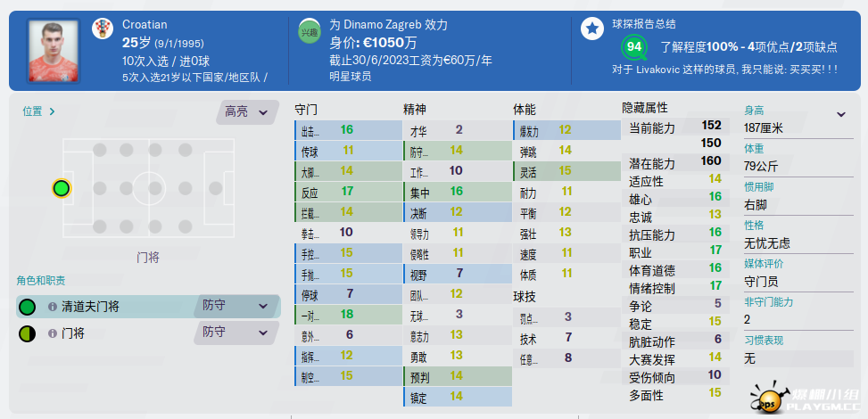Screen dimensions: 868x419
Task: Click the half-green 门将 suitability circle
Action: (x=27, y=333)
